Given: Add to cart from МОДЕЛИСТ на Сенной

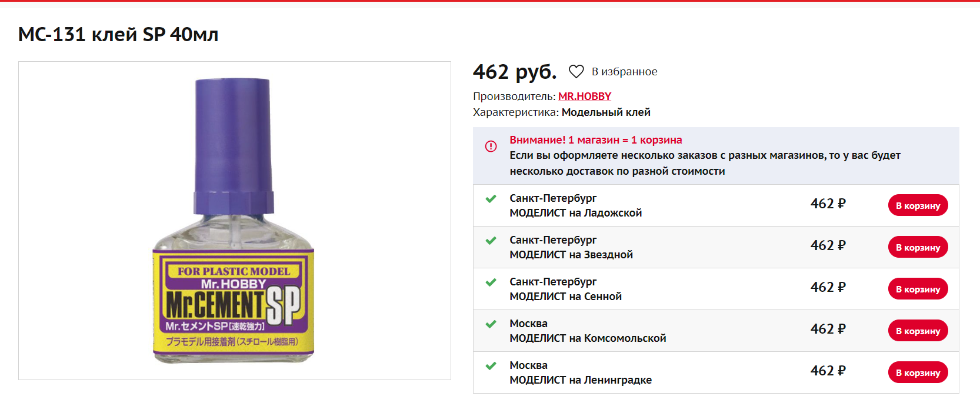Looking at the screenshot, I should [x=918, y=289].
